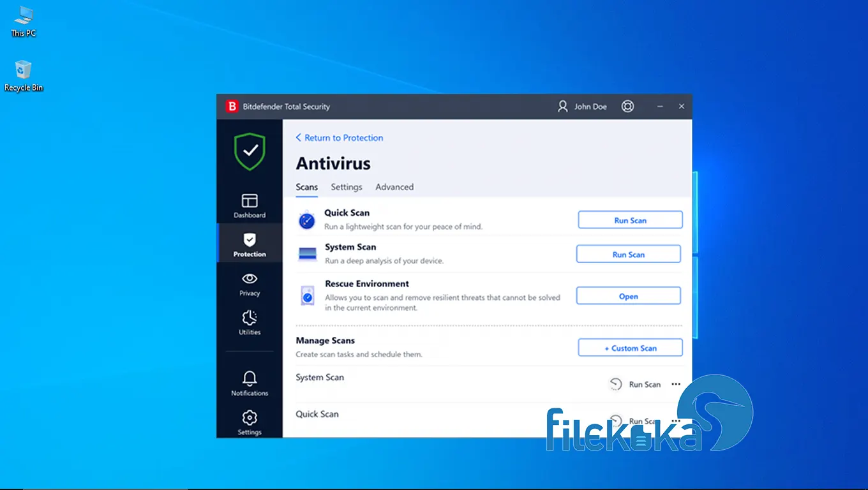Open the This PC desktop icon
The height and width of the screenshot is (490, 868).
pyautogui.click(x=24, y=21)
